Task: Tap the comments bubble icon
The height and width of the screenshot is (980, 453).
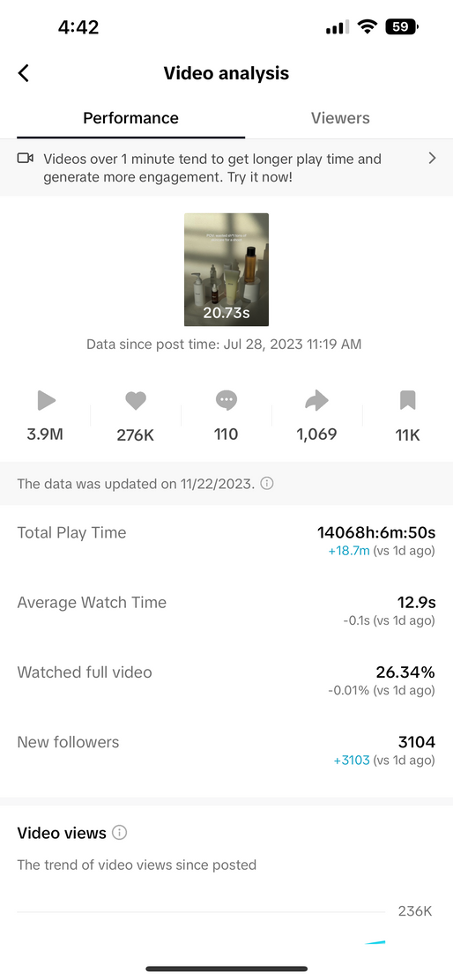Action: [226, 400]
